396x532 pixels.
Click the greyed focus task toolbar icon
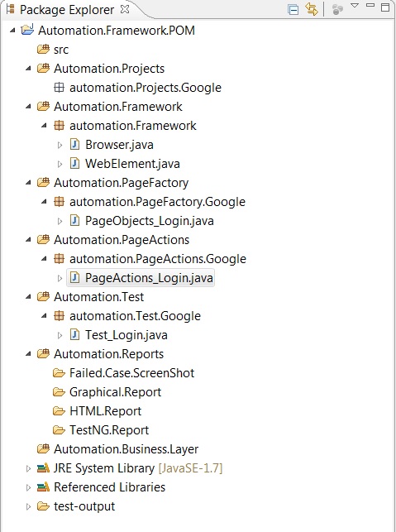pyautogui.click(x=337, y=9)
